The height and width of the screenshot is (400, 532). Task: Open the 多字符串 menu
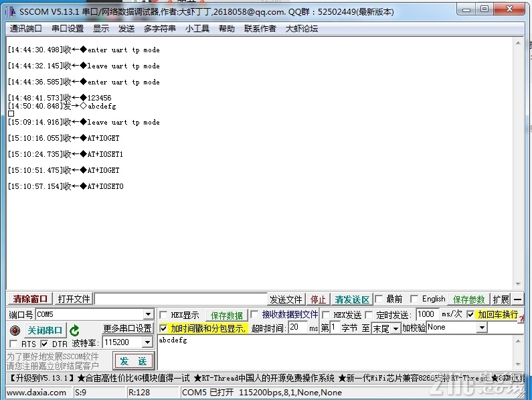click(160, 29)
